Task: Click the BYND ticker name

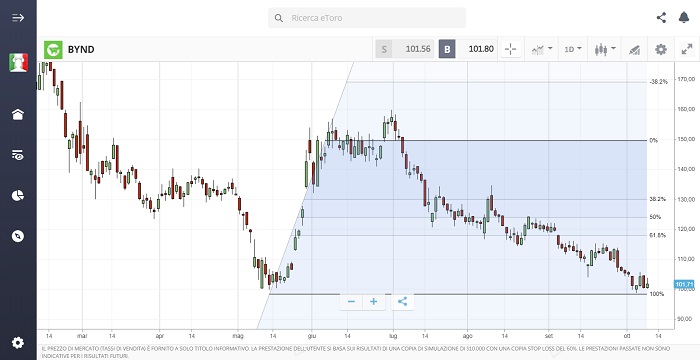Action: click(x=81, y=50)
